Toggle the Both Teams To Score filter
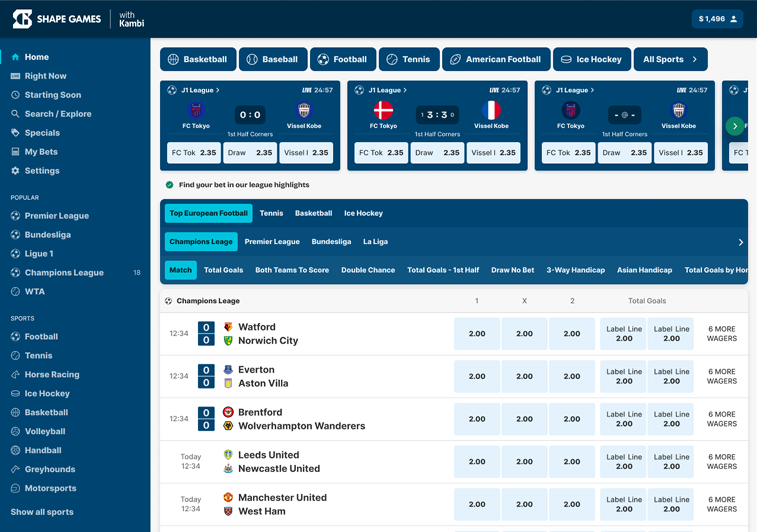This screenshot has width=757, height=532. pyautogui.click(x=292, y=270)
